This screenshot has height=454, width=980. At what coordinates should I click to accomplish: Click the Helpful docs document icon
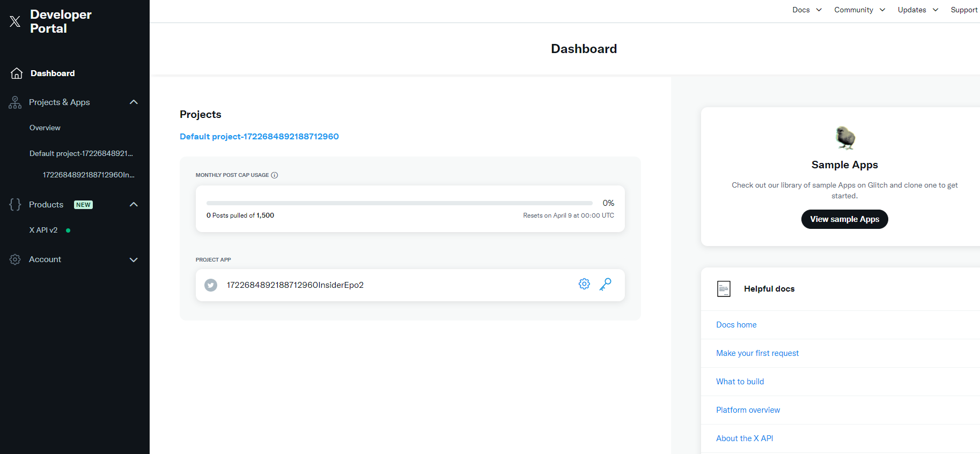724,289
